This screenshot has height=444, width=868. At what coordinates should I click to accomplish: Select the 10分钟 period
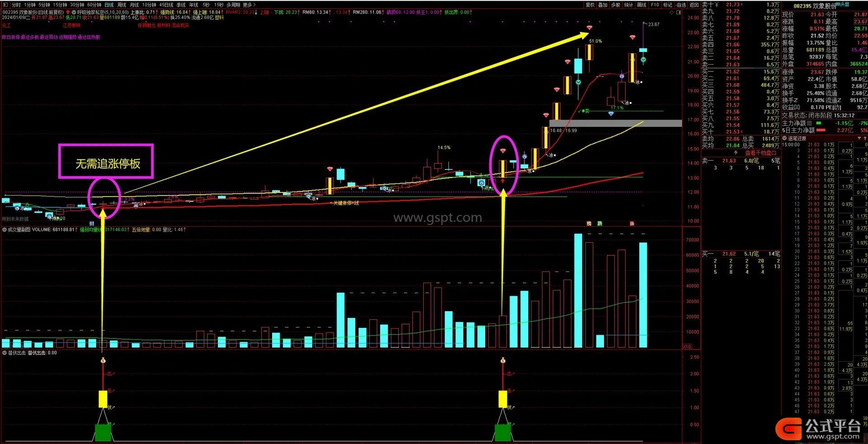(x=149, y=5)
